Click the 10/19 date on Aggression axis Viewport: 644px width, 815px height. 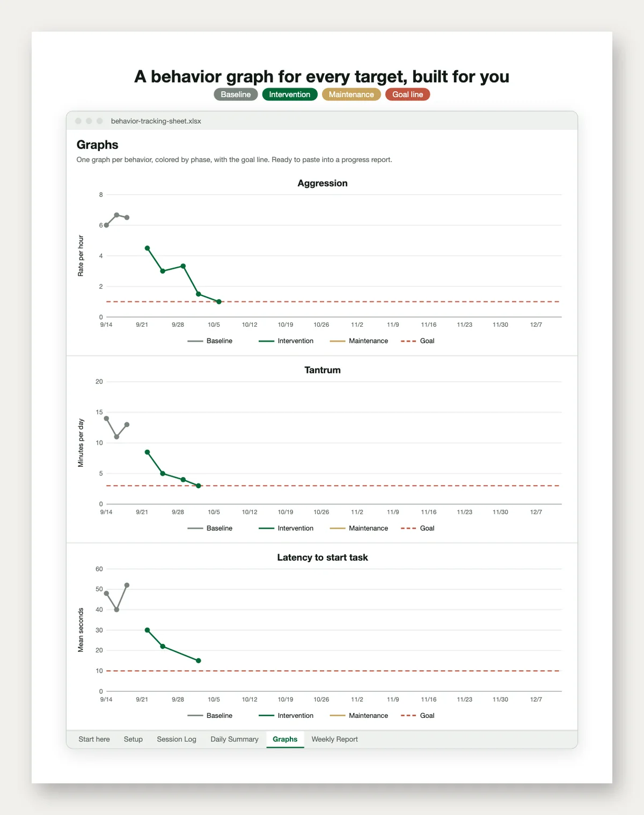pos(286,325)
